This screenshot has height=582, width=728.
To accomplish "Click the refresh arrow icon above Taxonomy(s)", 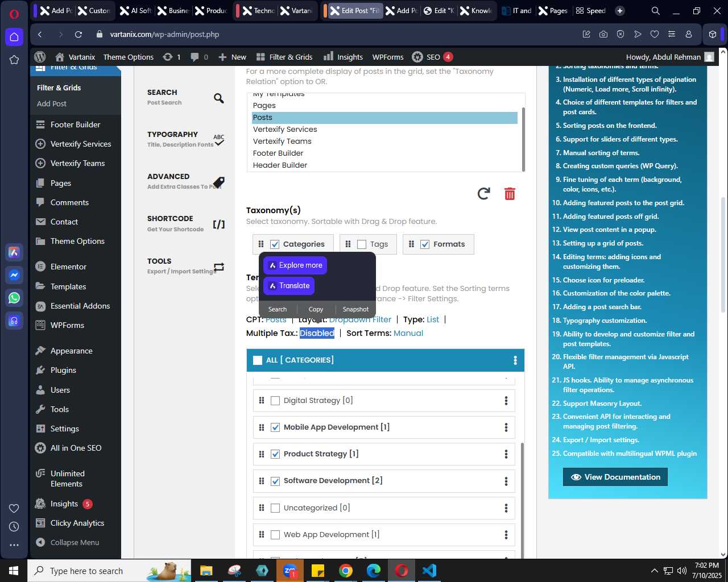I will (x=483, y=194).
